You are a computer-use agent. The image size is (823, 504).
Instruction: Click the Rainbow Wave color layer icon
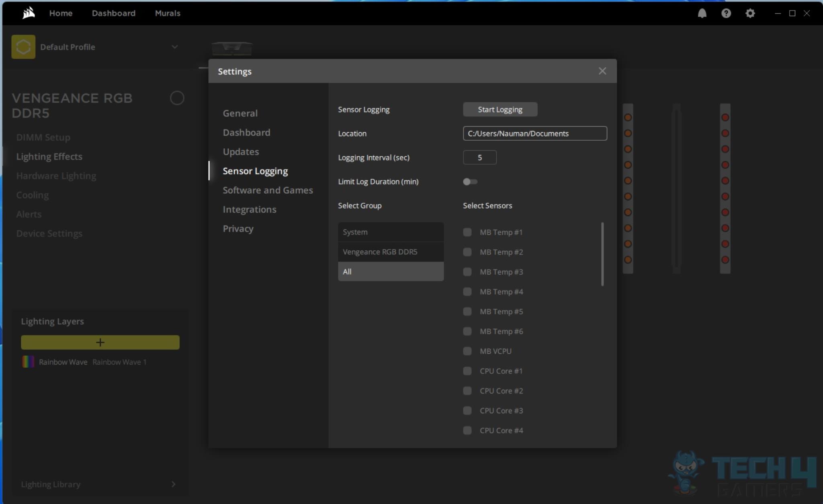[x=28, y=362]
